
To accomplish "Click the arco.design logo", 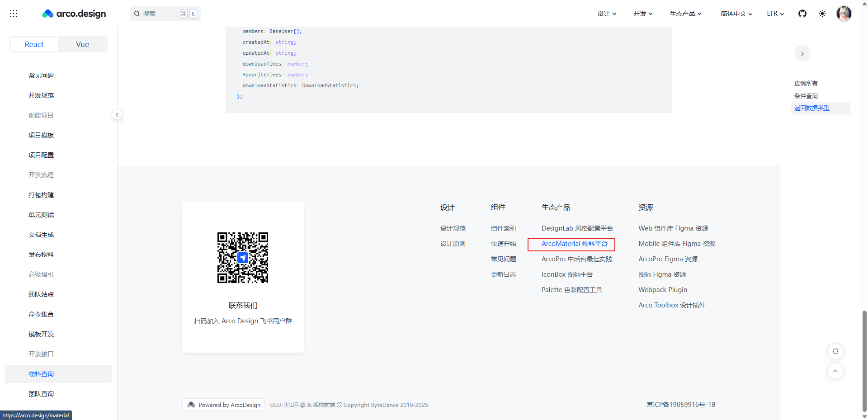I will tap(74, 14).
